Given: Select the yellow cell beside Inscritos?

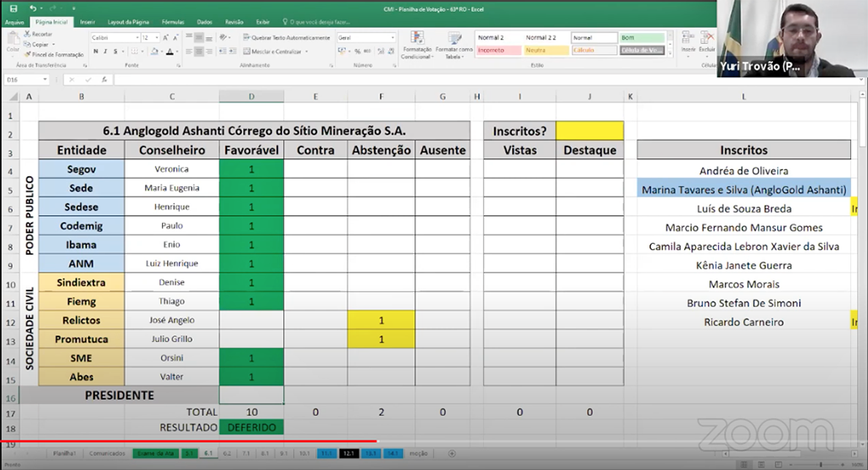Looking at the screenshot, I should click(x=589, y=130).
